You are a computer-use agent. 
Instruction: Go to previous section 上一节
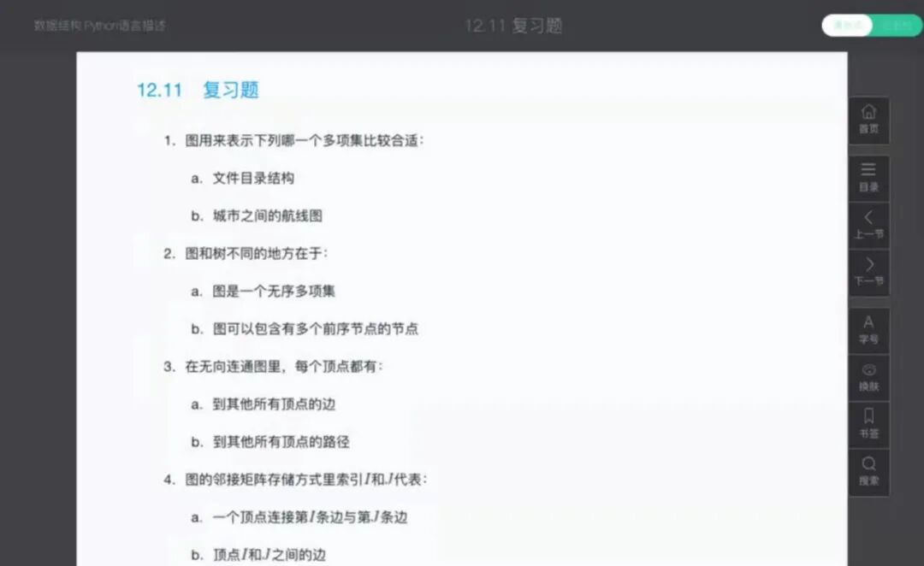point(868,225)
